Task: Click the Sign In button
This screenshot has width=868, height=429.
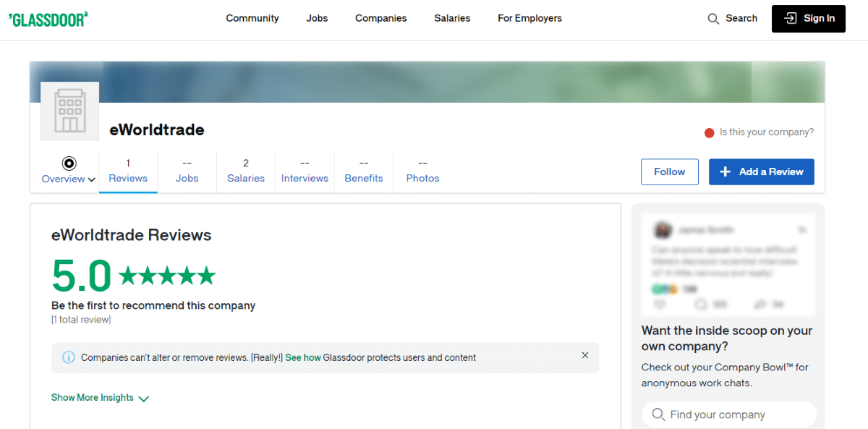Action: 809,19
